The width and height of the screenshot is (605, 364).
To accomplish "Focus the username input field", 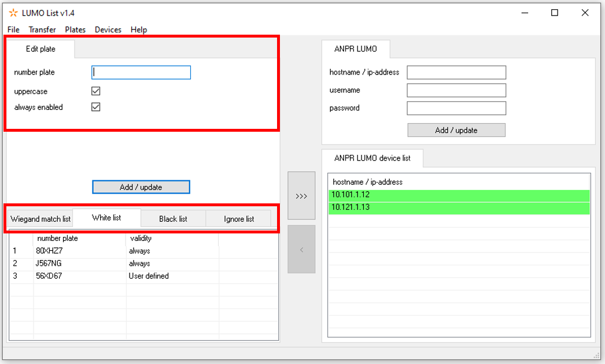I will [456, 90].
